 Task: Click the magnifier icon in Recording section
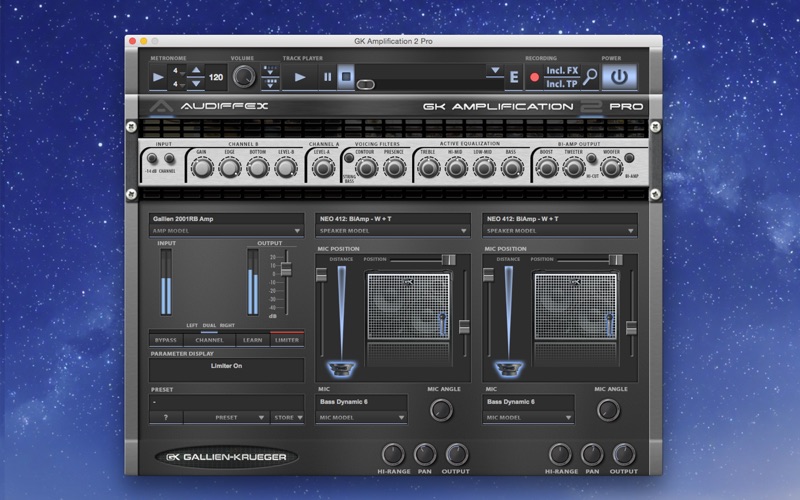(592, 76)
